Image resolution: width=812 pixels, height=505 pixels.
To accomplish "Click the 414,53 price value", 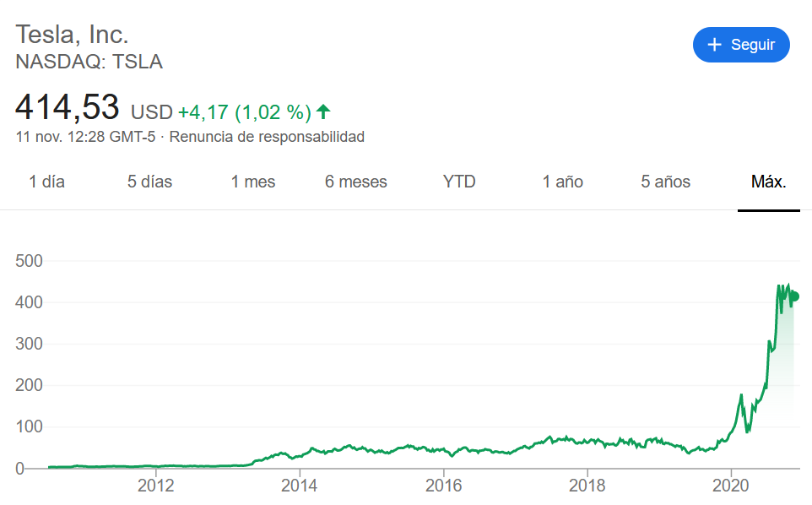I will (x=68, y=108).
